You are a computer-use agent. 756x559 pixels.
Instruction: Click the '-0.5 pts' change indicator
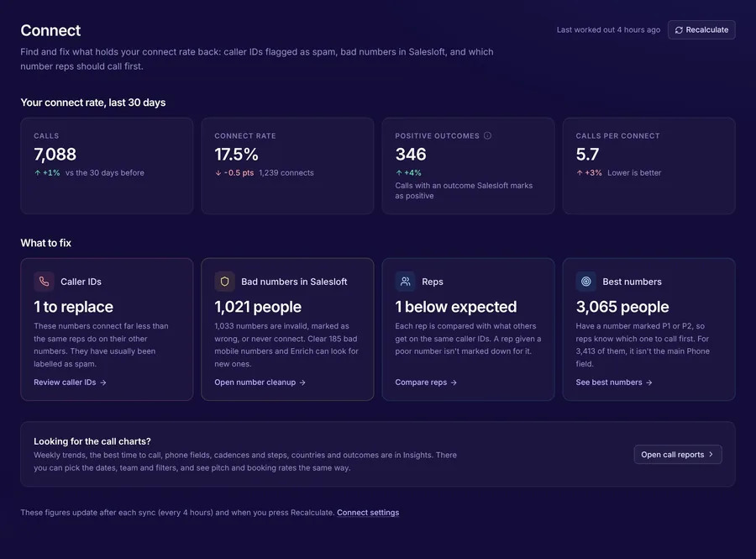[234, 172]
